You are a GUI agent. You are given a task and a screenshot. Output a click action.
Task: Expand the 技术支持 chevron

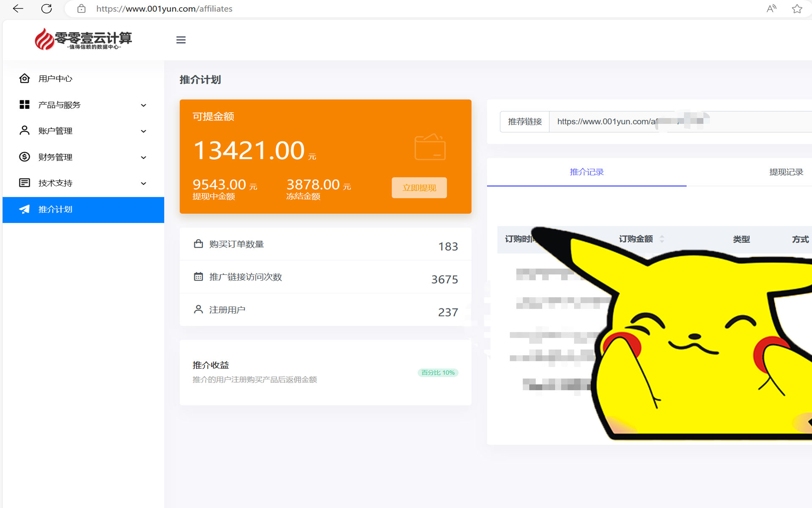pyautogui.click(x=144, y=183)
